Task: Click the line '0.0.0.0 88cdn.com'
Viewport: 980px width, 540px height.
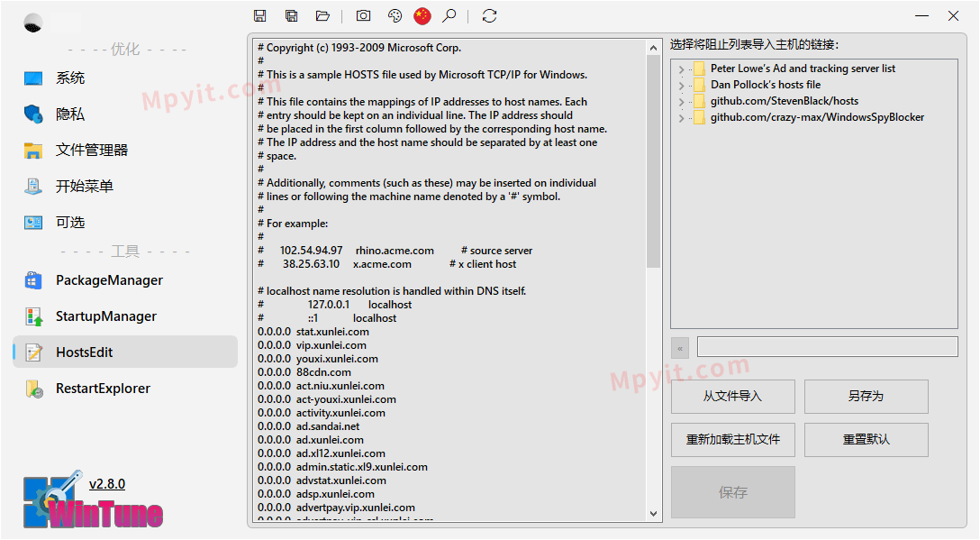Action: pos(304,372)
